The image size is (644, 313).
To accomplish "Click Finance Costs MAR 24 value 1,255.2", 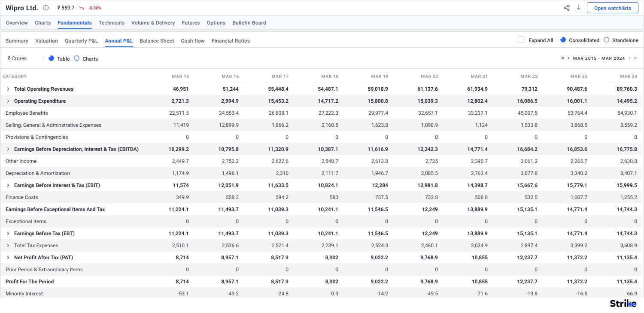I will tap(628, 197).
